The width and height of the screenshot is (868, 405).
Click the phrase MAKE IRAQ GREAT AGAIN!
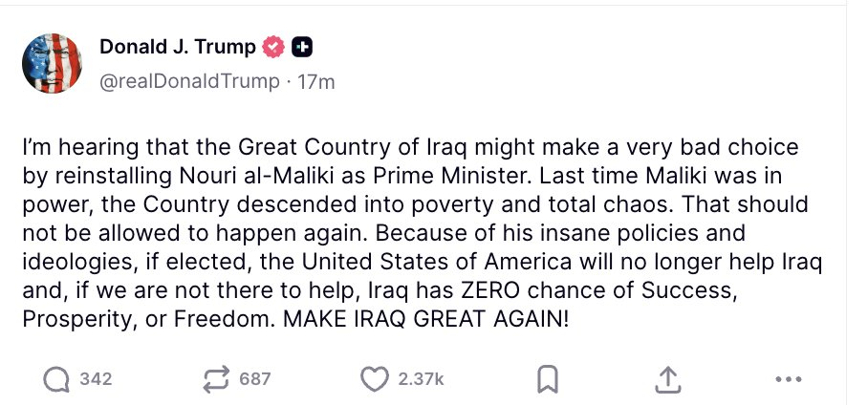424,318
